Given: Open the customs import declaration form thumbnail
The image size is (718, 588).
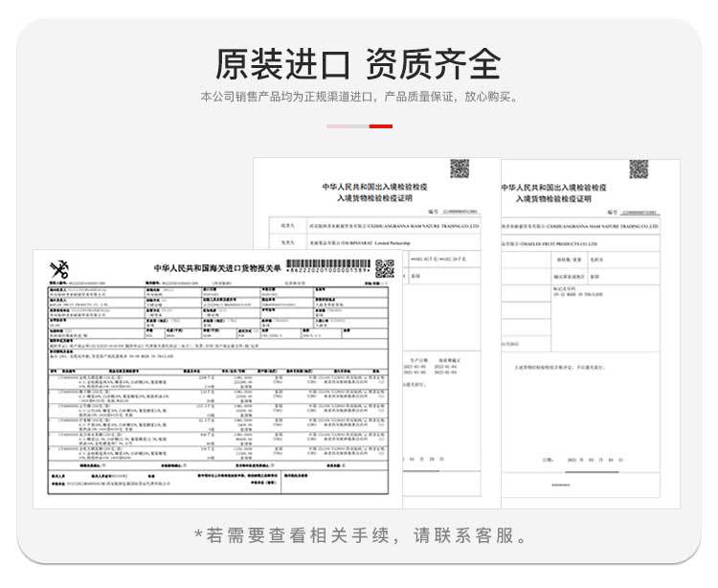Looking at the screenshot, I should (x=217, y=379).
